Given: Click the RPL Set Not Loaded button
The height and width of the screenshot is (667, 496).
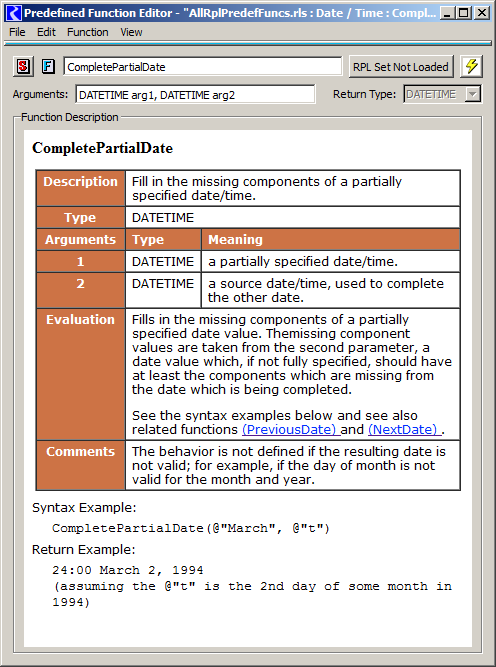Looking at the screenshot, I should [401, 67].
